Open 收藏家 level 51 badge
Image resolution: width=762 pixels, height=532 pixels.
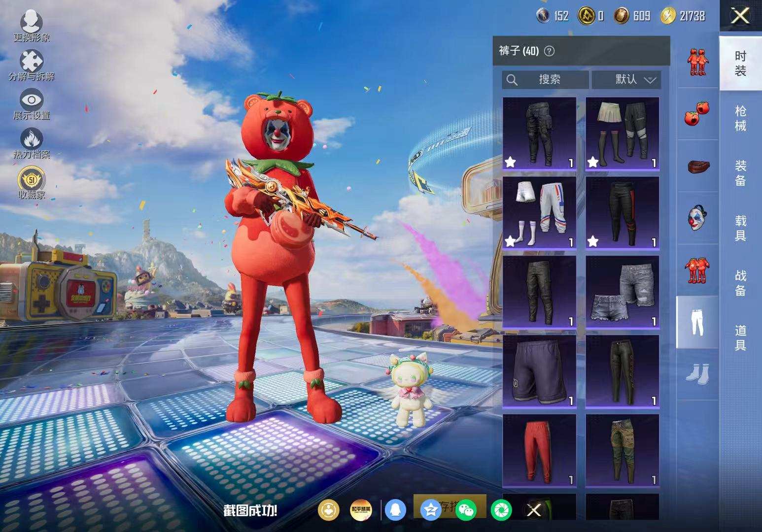32,183
